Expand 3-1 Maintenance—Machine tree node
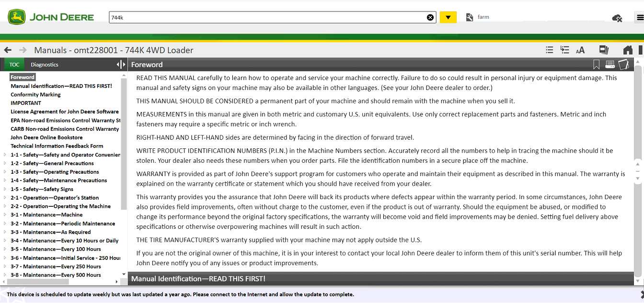 5,215
